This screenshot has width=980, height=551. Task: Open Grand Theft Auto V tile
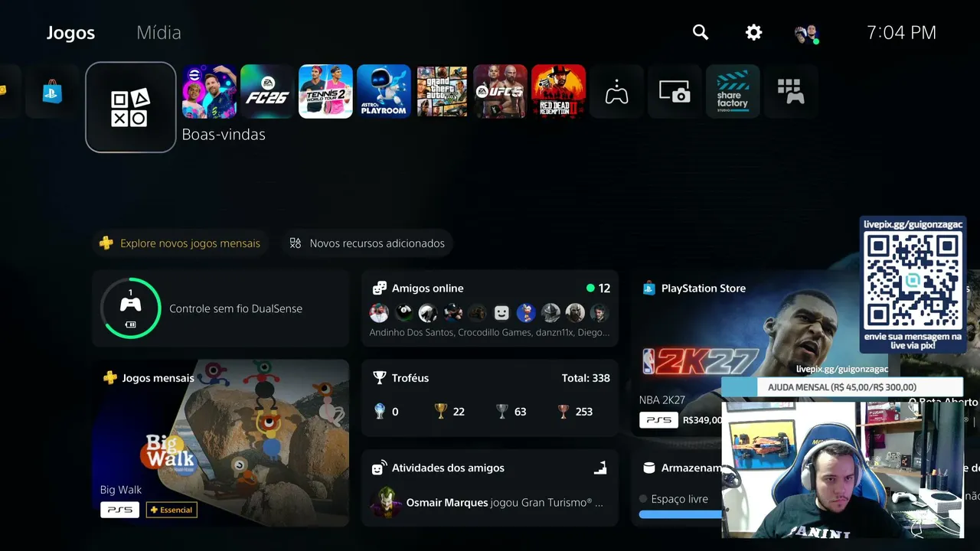[x=443, y=92]
